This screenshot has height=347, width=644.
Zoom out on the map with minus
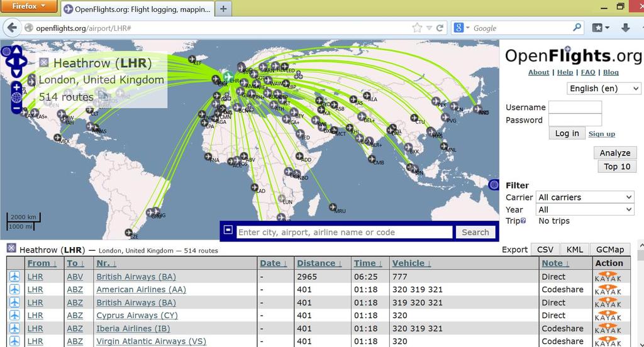[x=16, y=108]
